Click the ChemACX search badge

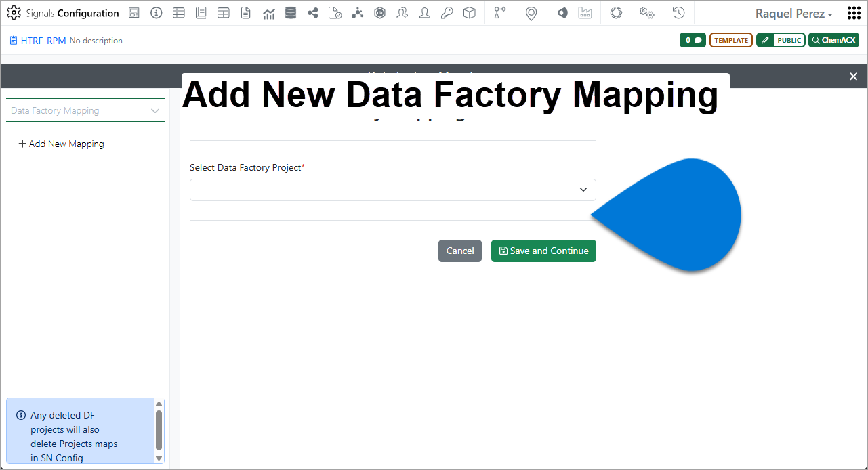(x=833, y=40)
